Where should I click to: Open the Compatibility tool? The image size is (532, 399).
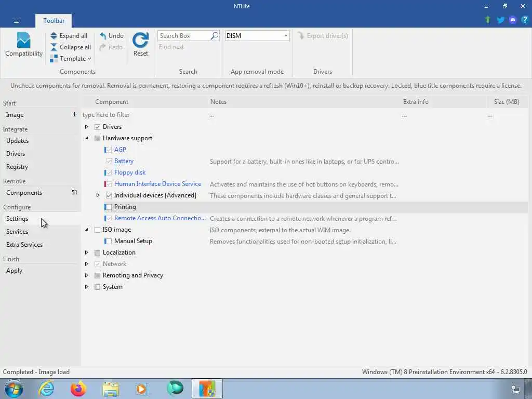[x=24, y=45]
